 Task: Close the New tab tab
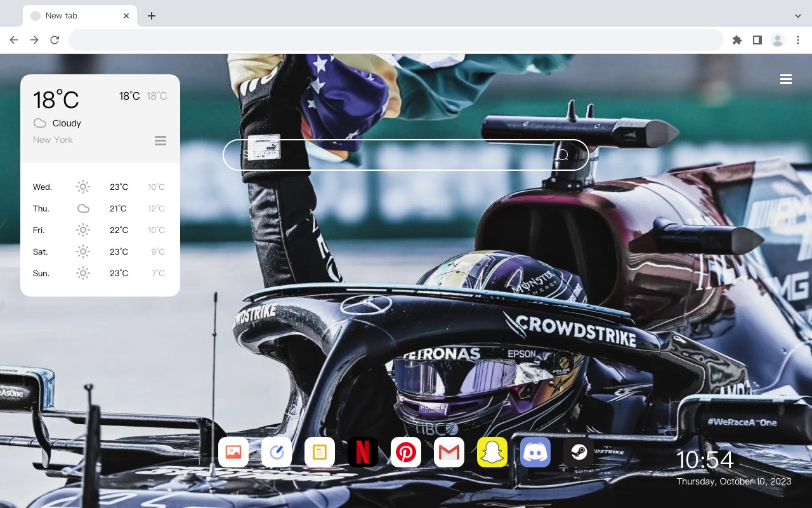(x=127, y=16)
